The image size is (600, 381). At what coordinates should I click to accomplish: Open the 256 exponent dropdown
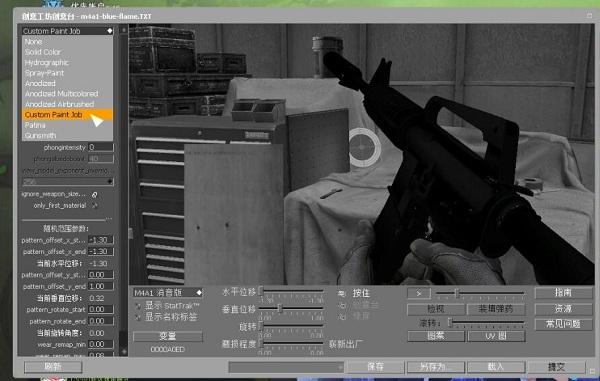[x=68, y=182]
